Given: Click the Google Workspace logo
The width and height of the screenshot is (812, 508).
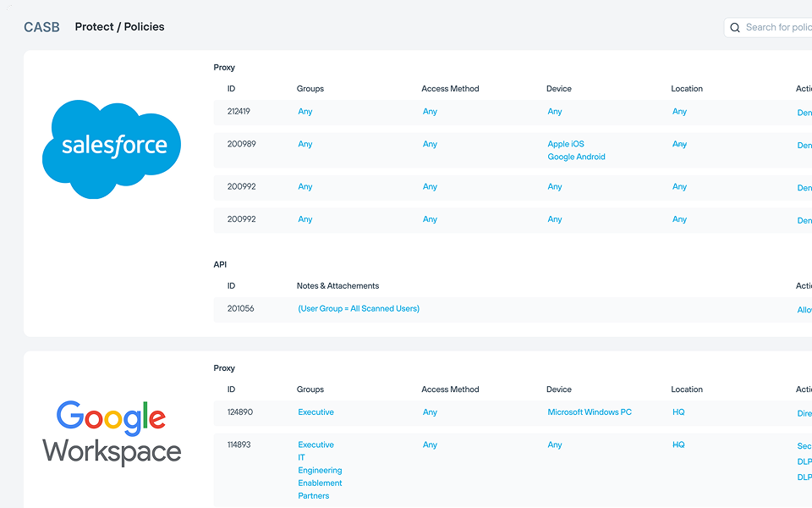Looking at the screenshot, I should point(111,433).
